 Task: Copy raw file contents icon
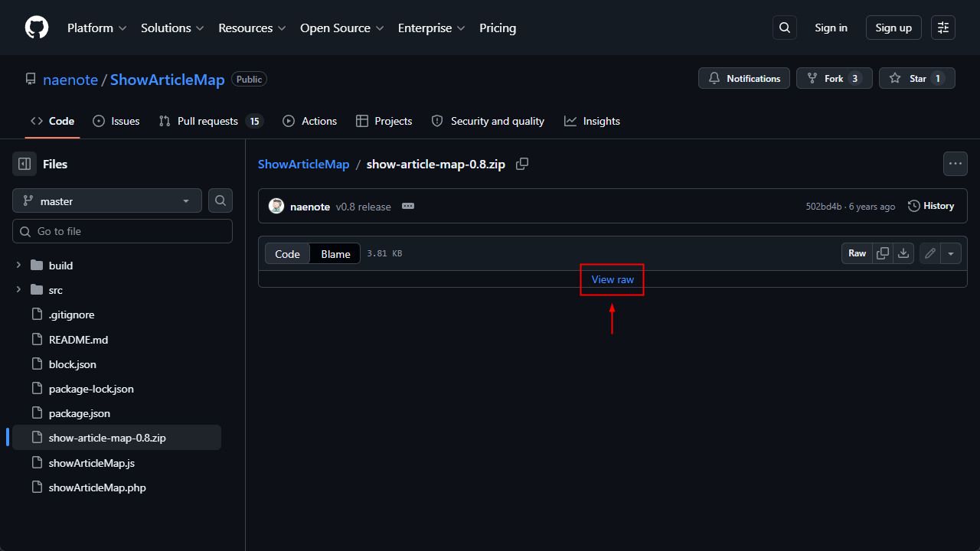coord(883,253)
